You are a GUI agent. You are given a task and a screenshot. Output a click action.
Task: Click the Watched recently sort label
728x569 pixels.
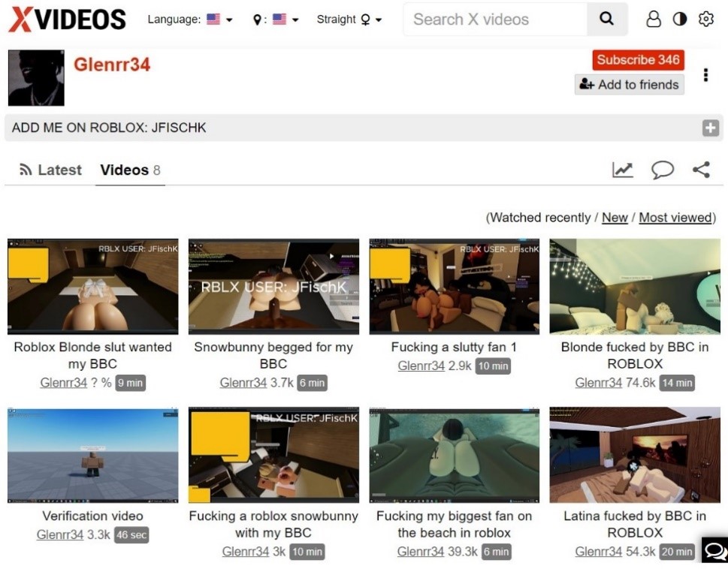(540, 218)
